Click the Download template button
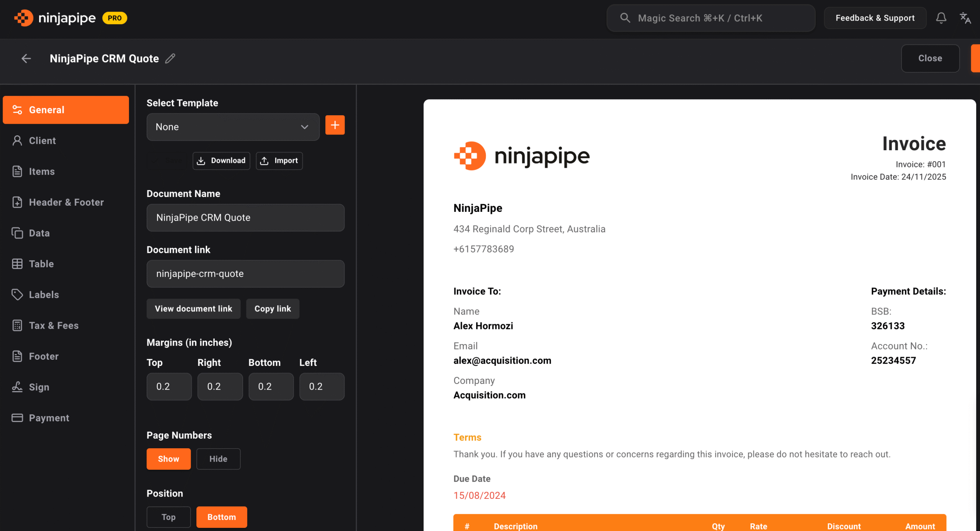 coord(221,161)
